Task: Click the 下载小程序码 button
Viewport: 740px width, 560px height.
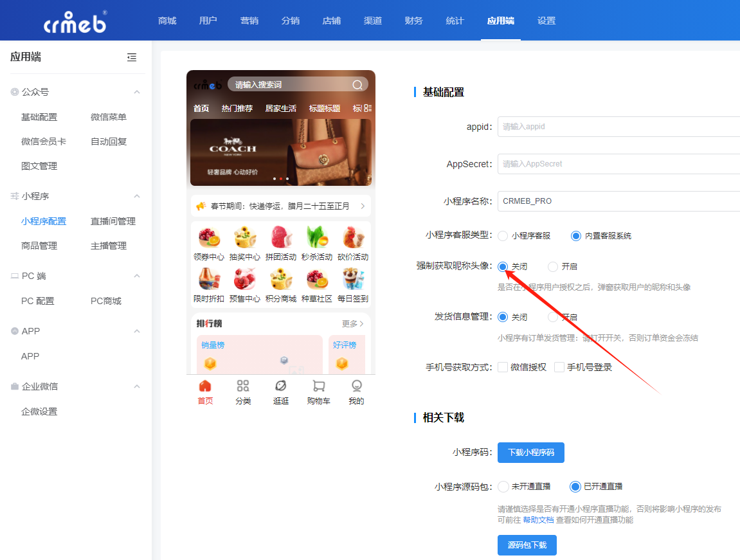Action: tap(530, 452)
